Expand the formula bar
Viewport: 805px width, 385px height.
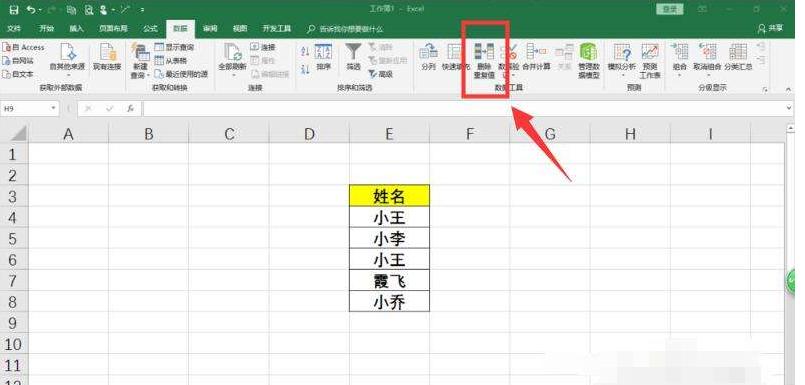pos(790,108)
